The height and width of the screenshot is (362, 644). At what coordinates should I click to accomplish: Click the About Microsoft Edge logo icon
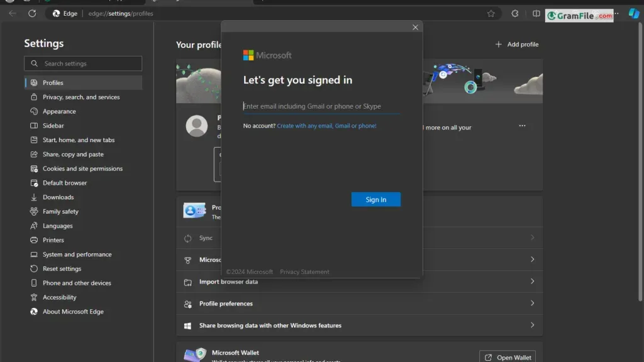(x=34, y=312)
